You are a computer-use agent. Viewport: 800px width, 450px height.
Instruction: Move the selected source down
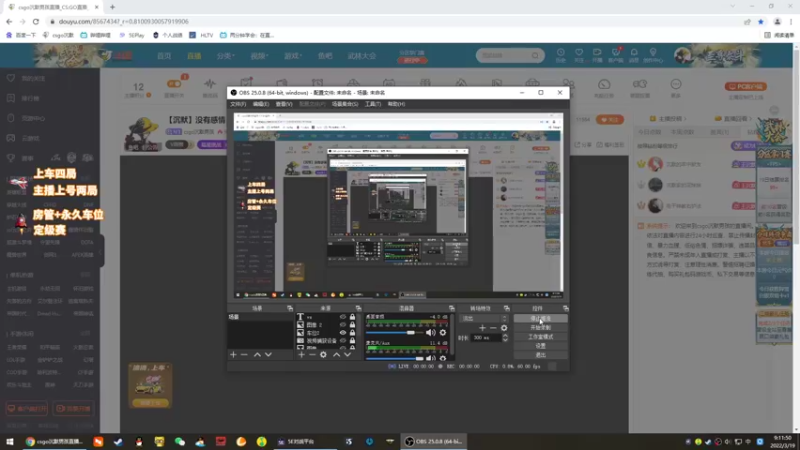tap(347, 355)
